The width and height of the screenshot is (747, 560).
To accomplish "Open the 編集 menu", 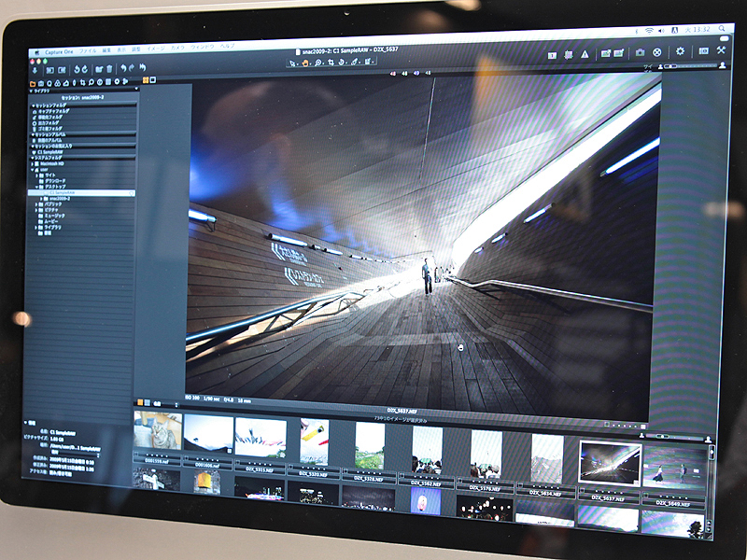I will coord(106,50).
